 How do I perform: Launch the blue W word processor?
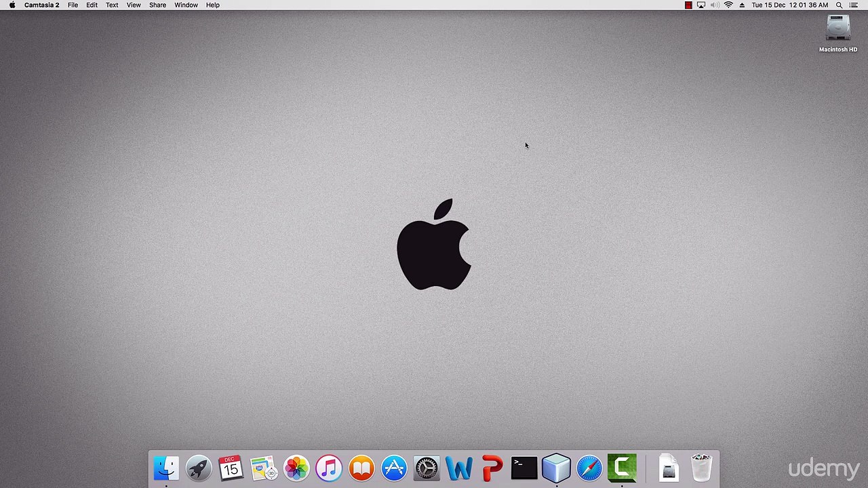(459, 468)
